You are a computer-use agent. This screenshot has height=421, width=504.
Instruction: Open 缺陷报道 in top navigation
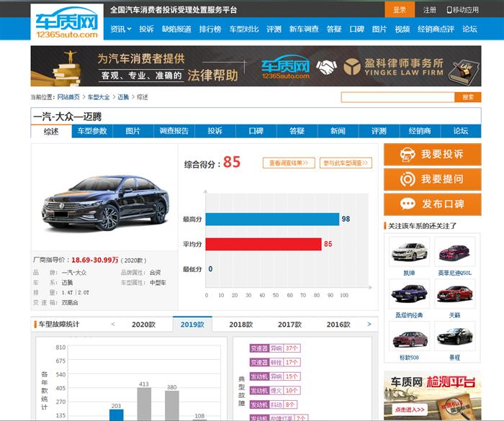click(x=176, y=29)
